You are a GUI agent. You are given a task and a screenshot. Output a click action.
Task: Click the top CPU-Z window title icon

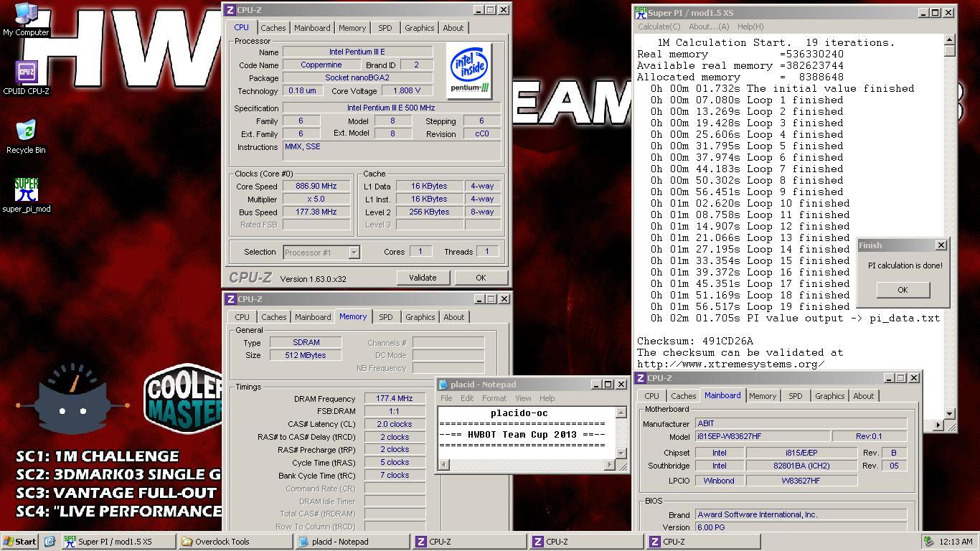click(230, 10)
